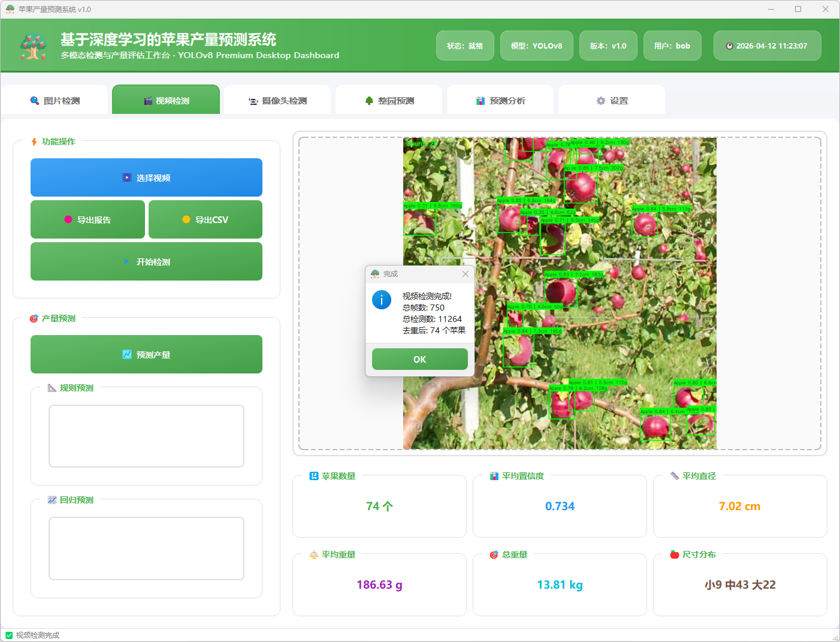The width and height of the screenshot is (840, 642).
Task: Click the apple tree logo in header
Action: (x=34, y=46)
